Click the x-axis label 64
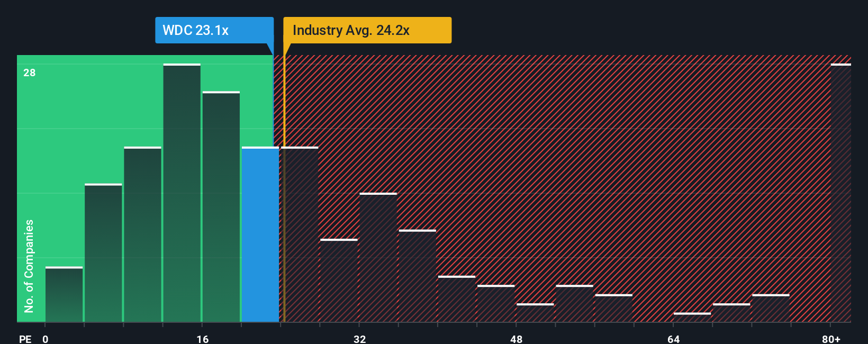The image size is (868, 344). [x=673, y=339]
